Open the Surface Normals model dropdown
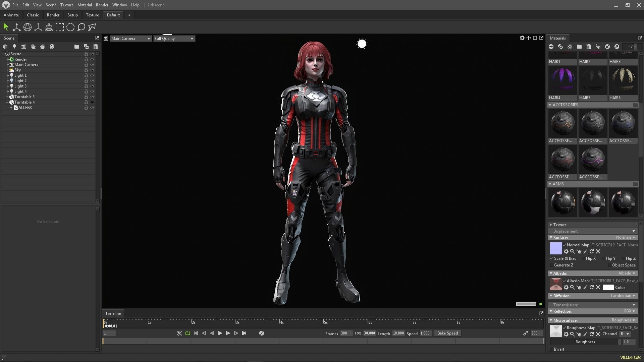 (x=626, y=237)
